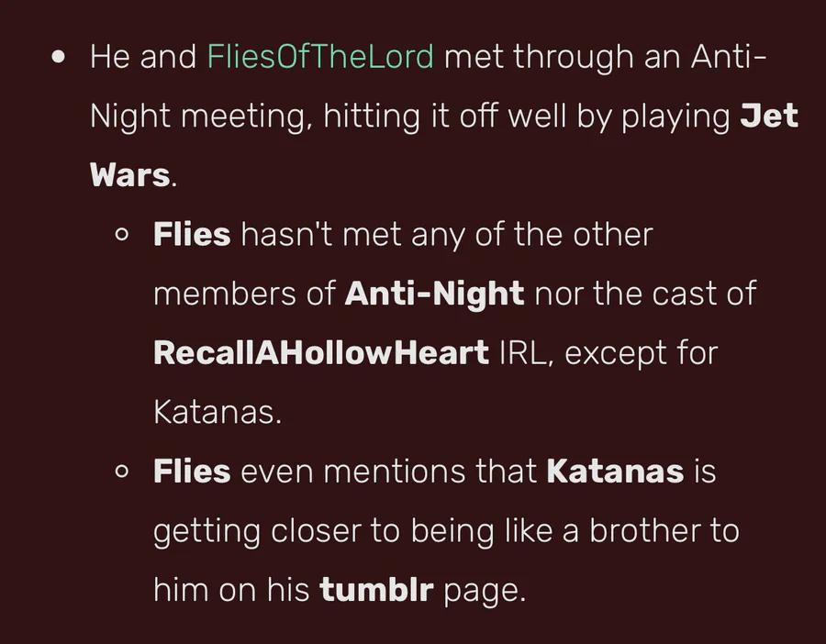Click the word "members"
This screenshot has width=826, height=644.
[x=218, y=294]
